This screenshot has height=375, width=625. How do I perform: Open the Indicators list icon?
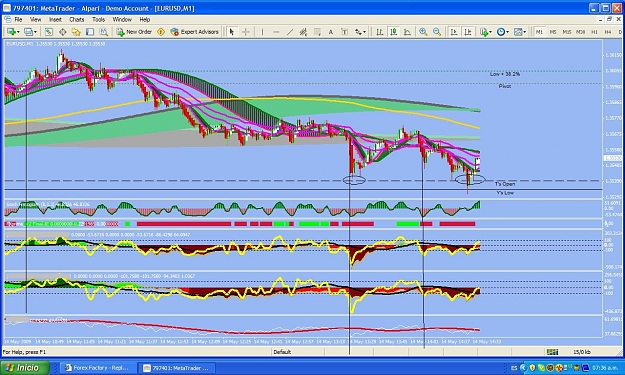pyautogui.click(x=483, y=32)
